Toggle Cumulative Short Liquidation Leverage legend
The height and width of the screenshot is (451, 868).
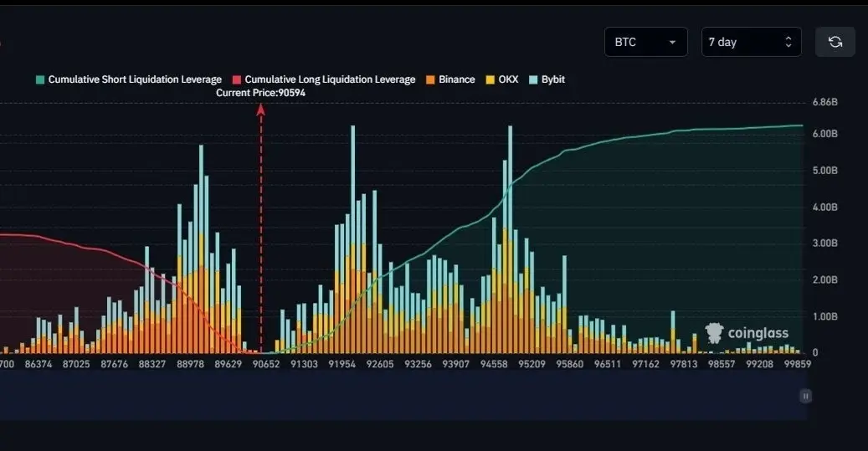click(x=129, y=79)
